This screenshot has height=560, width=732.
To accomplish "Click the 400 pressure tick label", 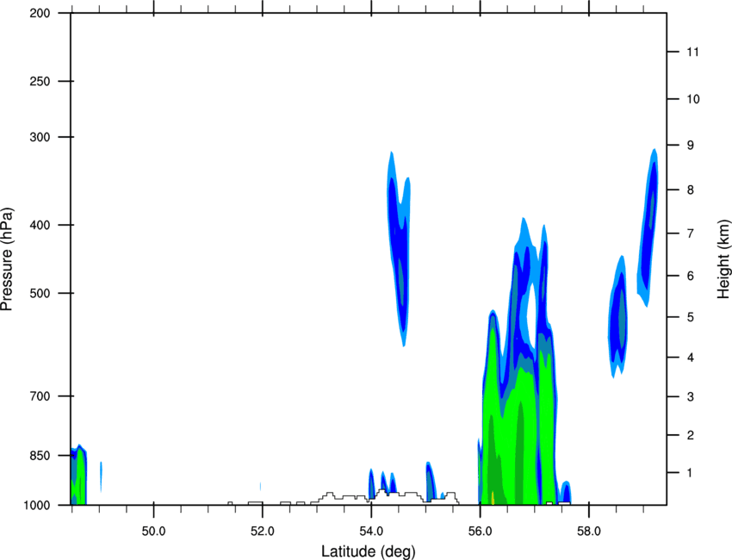I will (40, 225).
